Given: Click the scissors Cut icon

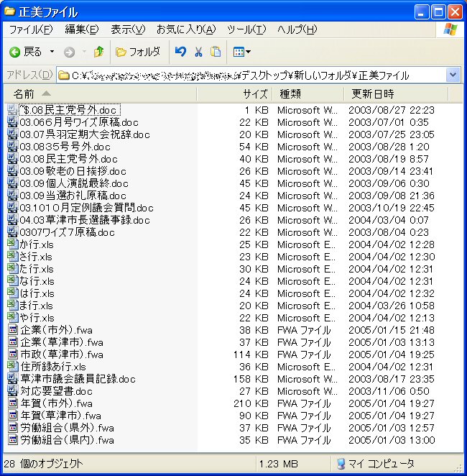Looking at the screenshot, I should (x=198, y=52).
